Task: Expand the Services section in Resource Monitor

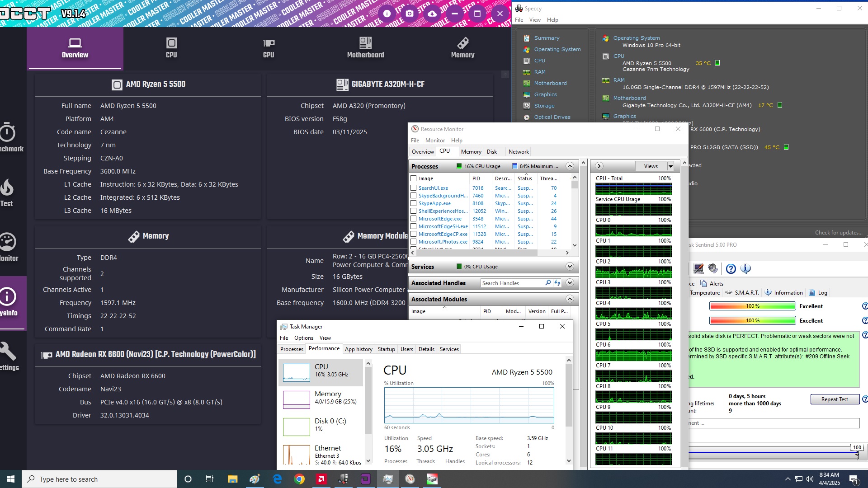Action: 570,266
